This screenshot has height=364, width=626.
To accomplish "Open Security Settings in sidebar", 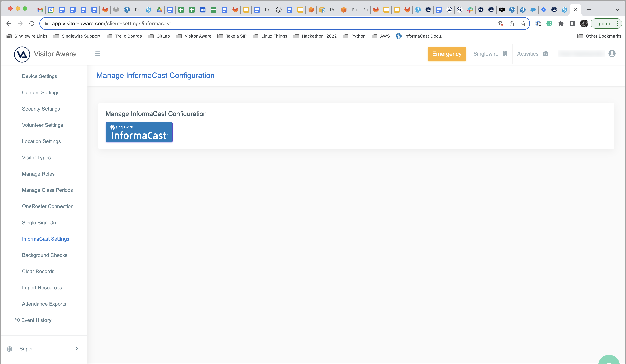I will (x=41, y=109).
